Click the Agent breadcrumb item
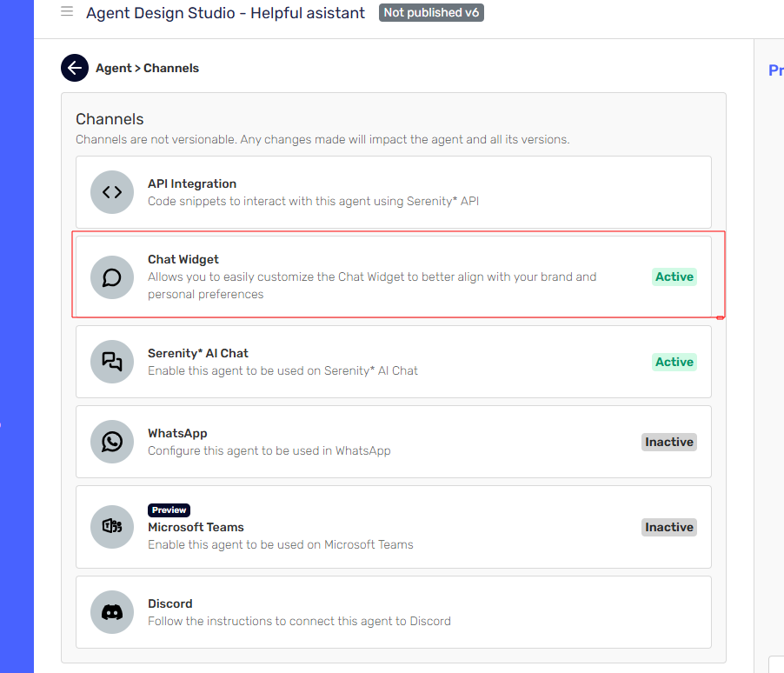 point(113,68)
